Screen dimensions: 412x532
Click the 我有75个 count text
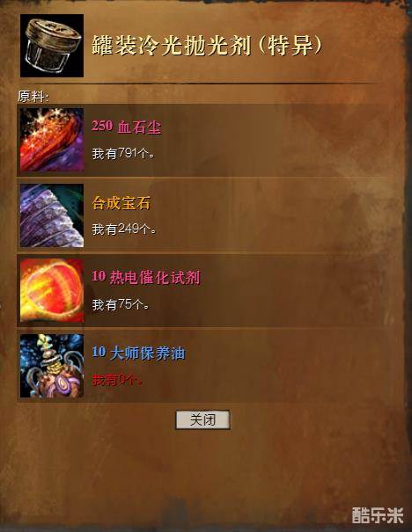(121, 304)
